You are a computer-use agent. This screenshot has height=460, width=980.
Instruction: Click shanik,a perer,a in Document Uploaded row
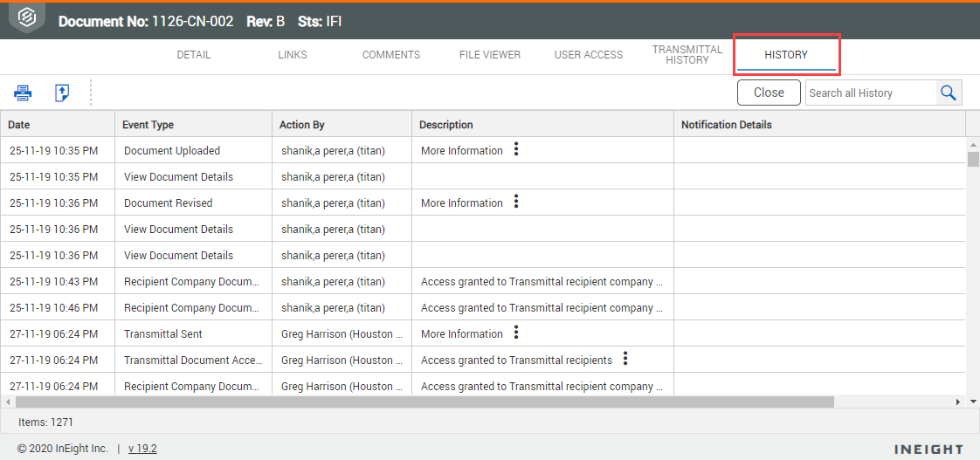(333, 151)
